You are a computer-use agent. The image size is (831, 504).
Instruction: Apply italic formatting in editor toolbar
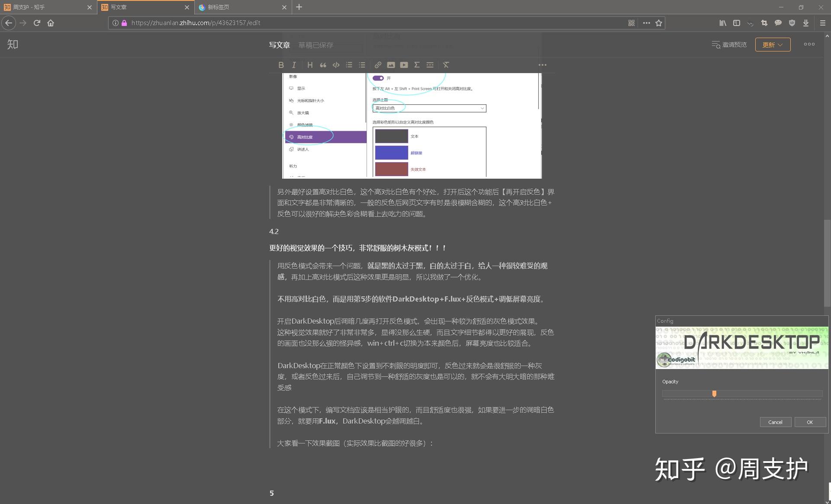294,65
